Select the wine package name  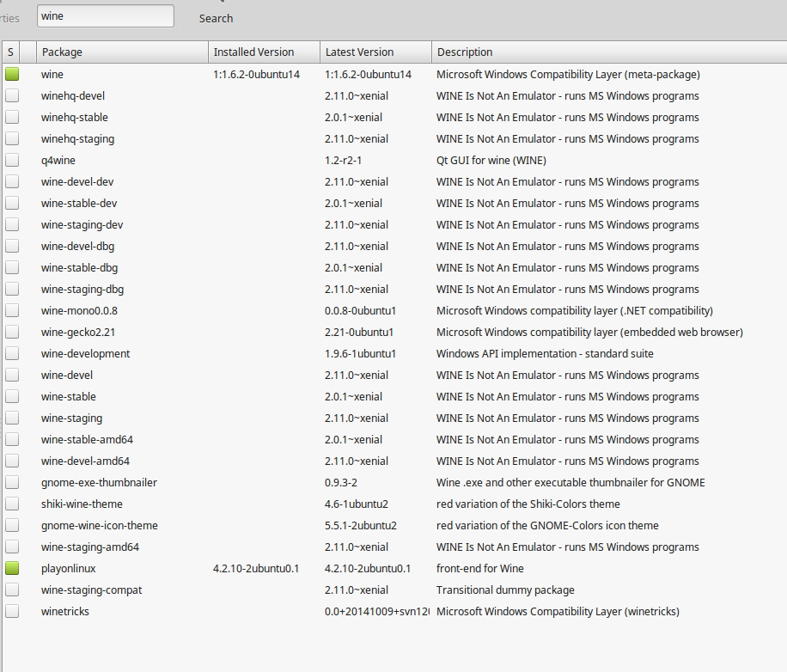[x=52, y=74]
